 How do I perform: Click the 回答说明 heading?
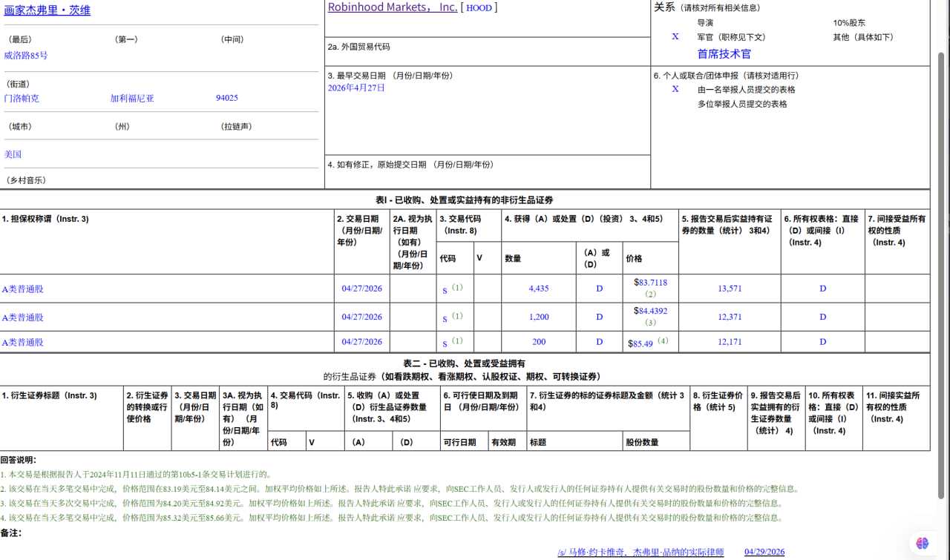(x=18, y=460)
